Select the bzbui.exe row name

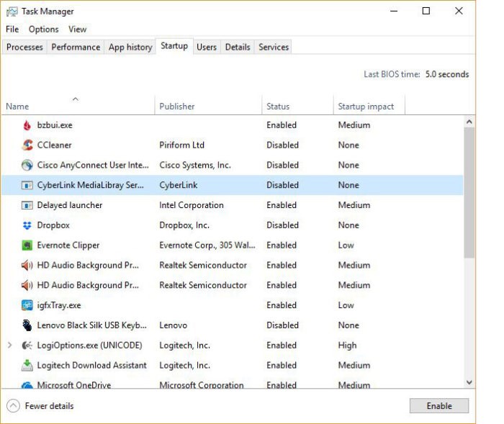click(55, 125)
